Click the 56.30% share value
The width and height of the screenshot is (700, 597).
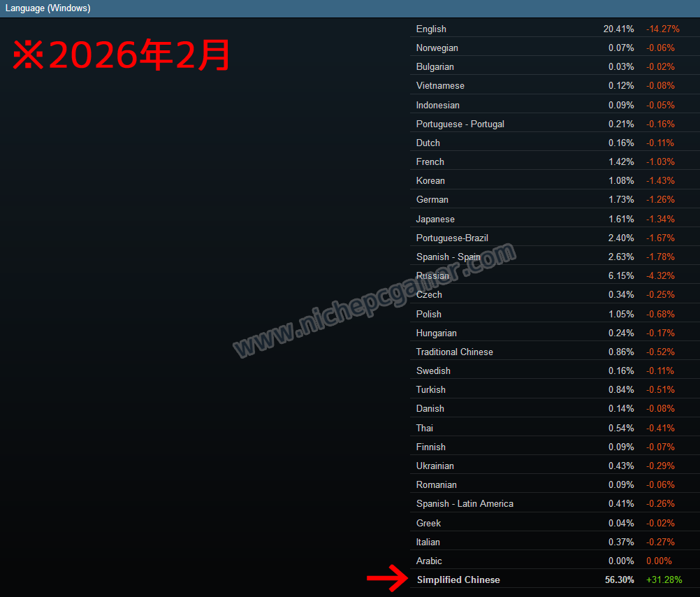[x=619, y=580]
